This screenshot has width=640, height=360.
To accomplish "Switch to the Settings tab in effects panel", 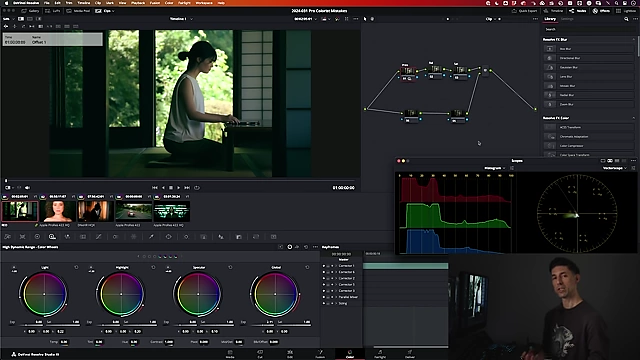I will coord(567,19).
